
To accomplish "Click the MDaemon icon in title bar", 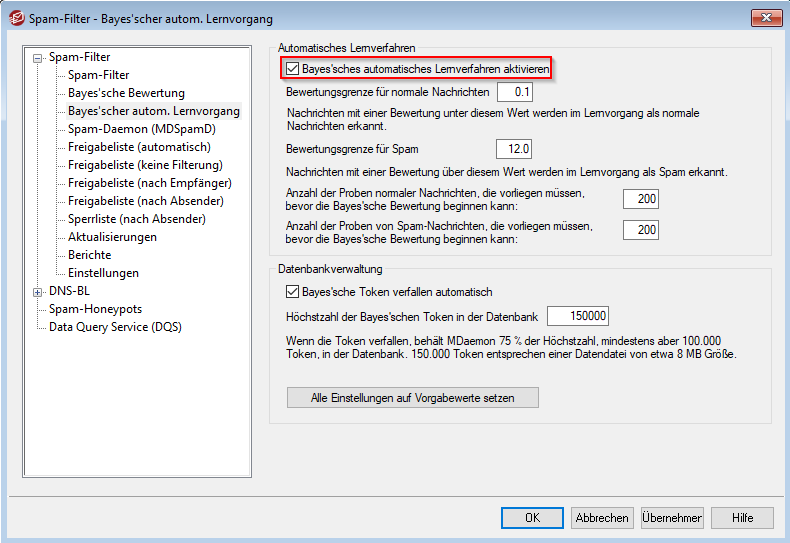I will [16, 18].
